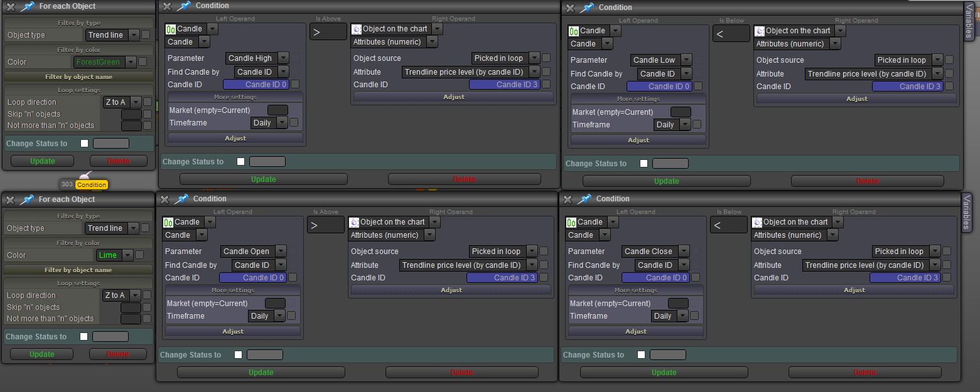Pin the For each Object panel with Lime color
Viewport: 980px width, 392px height.
pos(27,199)
